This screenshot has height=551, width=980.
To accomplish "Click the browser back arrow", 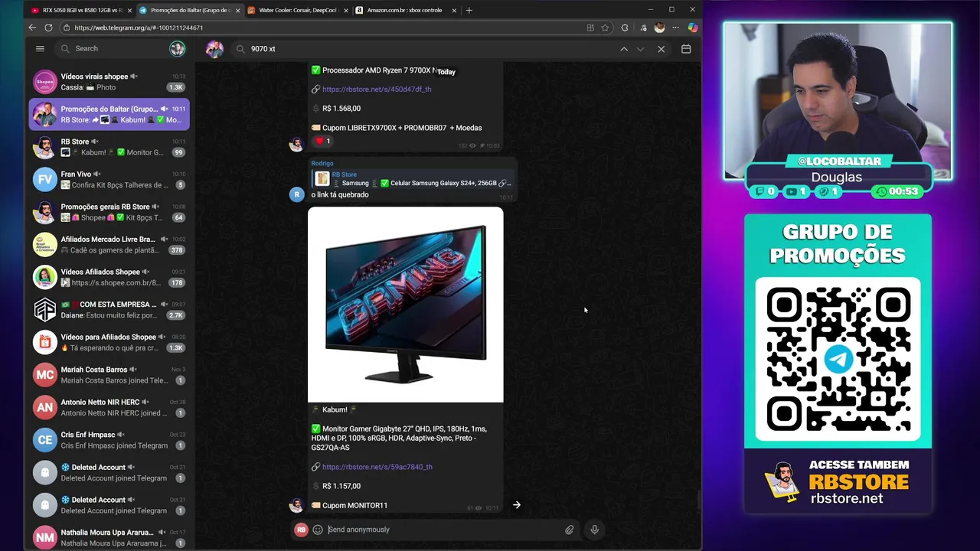I will click(x=32, y=28).
